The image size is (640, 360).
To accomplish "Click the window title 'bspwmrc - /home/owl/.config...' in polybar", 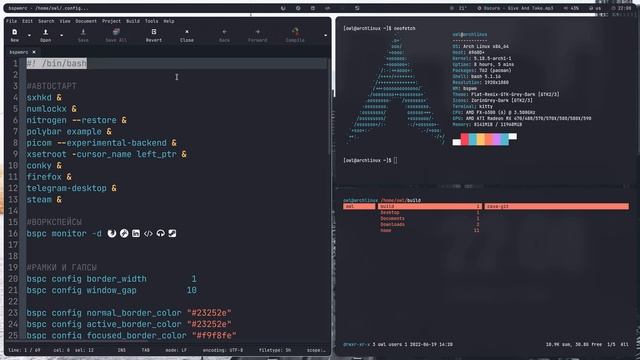I will coord(48,8).
